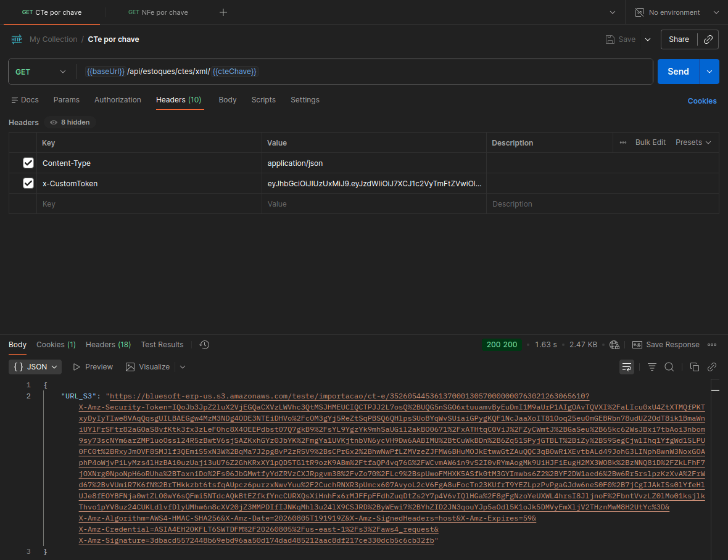Click the 200 200 status badge
Image resolution: width=728 pixels, height=560 pixels.
click(502, 345)
